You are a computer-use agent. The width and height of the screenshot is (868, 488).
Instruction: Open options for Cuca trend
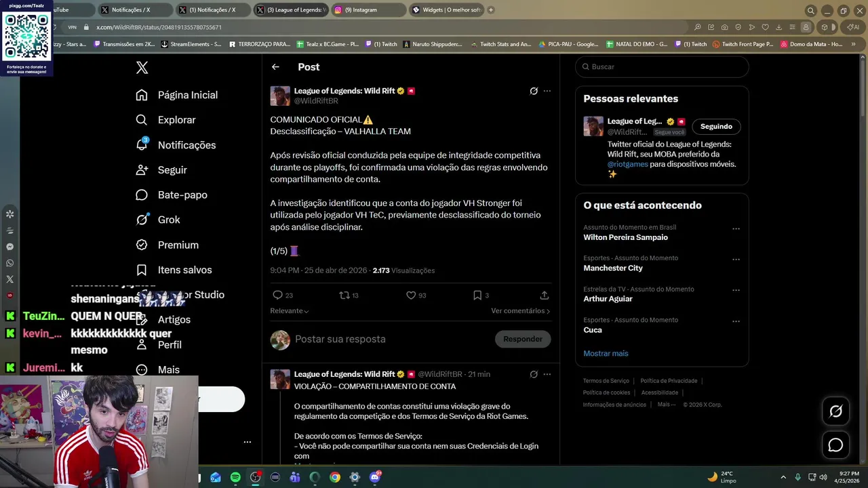point(736,321)
